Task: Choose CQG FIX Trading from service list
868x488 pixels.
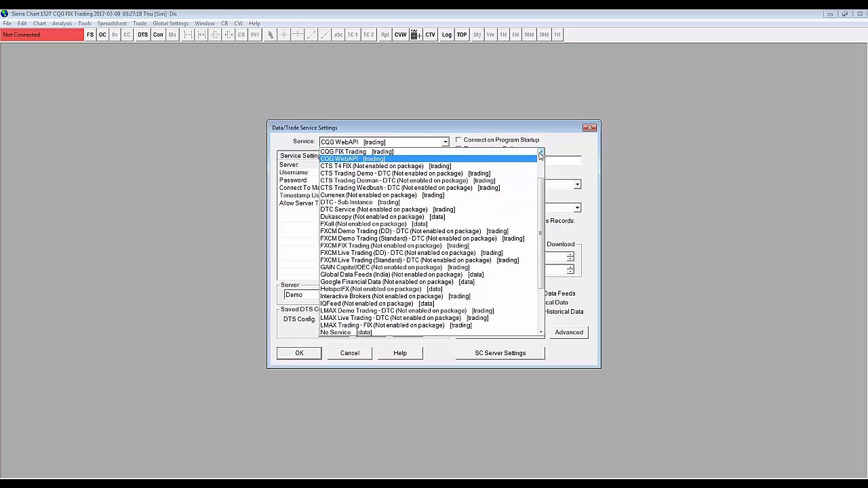Action: pos(429,152)
